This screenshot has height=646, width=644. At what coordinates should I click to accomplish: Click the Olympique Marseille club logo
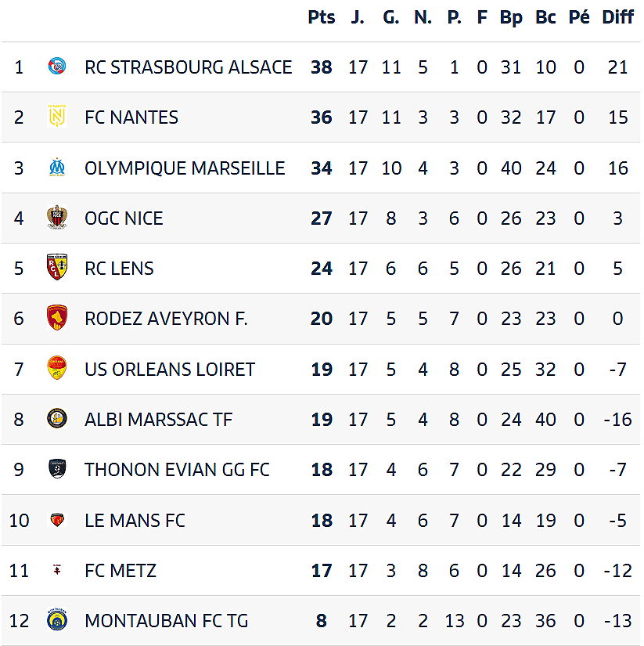tap(56, 168)
